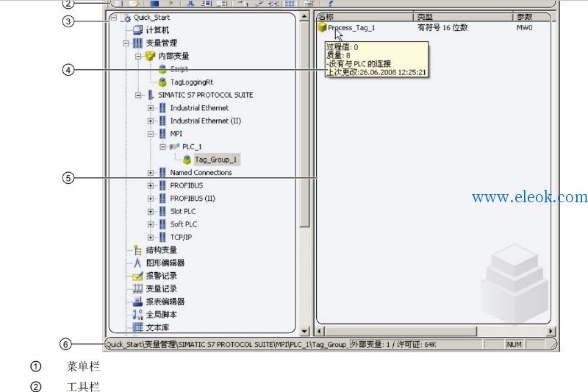
Task: Select the 计算机 computer icon
Action: coord(138,30)
